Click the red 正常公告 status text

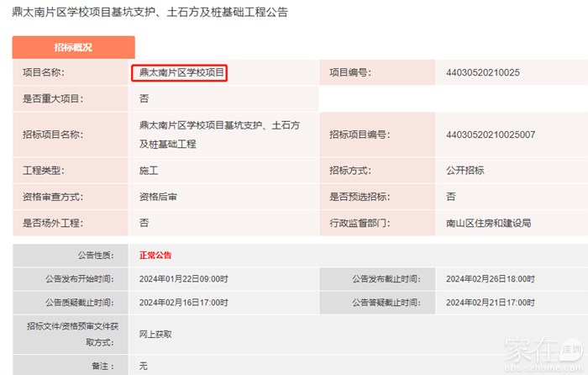(155, 255)
